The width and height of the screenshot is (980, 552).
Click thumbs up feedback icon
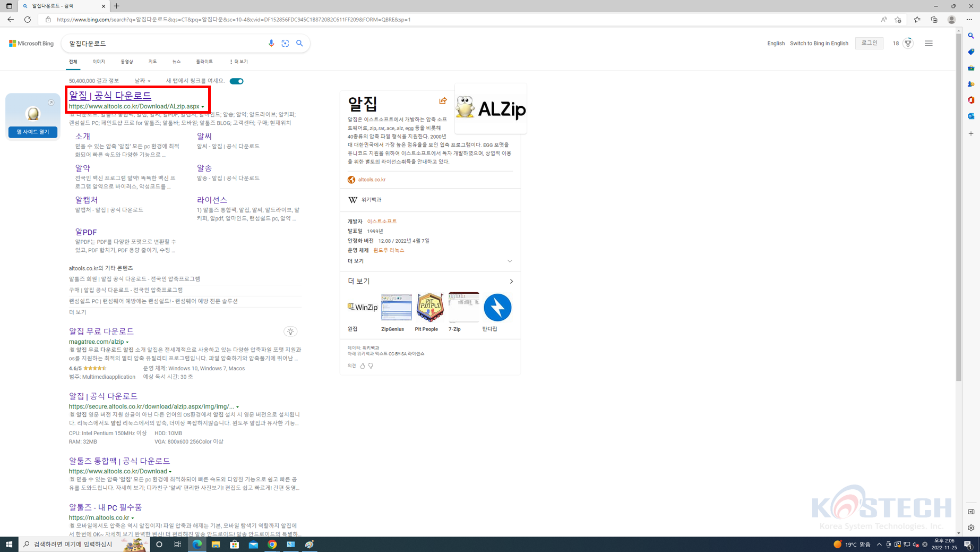pyautogui.click(x=363, y=366)
